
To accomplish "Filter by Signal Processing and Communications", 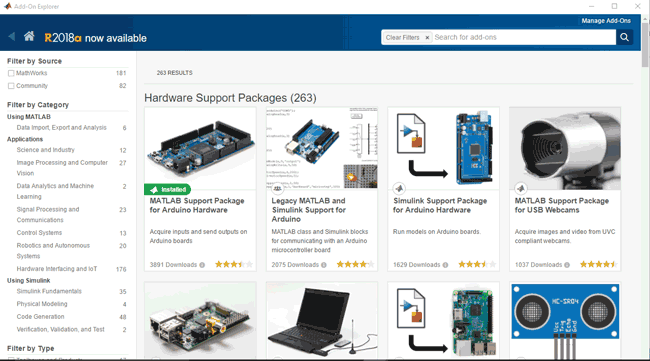I will (x=48, y=215).
